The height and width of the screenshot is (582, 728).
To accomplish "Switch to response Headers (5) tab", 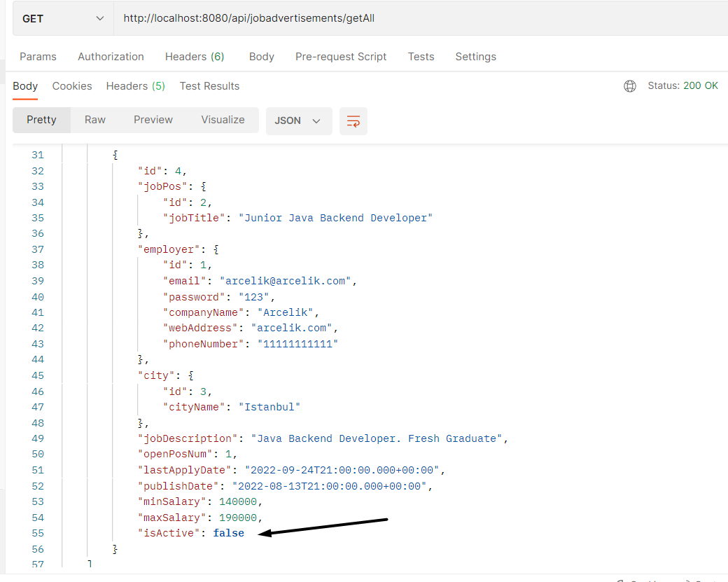I will pos(136,86).
